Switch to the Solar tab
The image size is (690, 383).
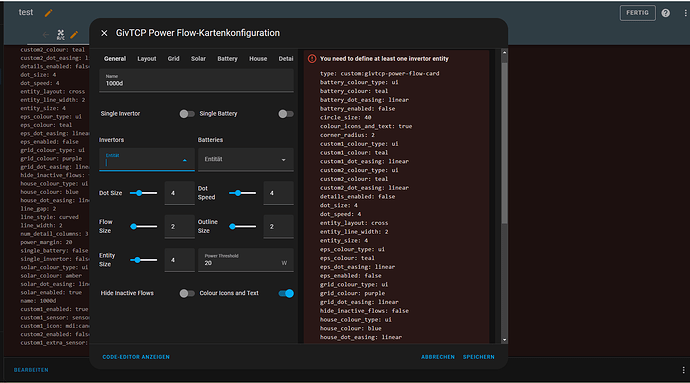coord(198,59)
